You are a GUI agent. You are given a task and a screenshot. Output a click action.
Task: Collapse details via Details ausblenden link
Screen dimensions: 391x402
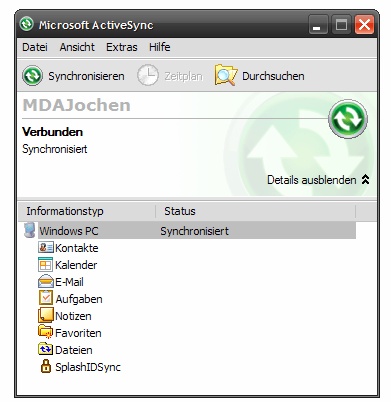312,180
